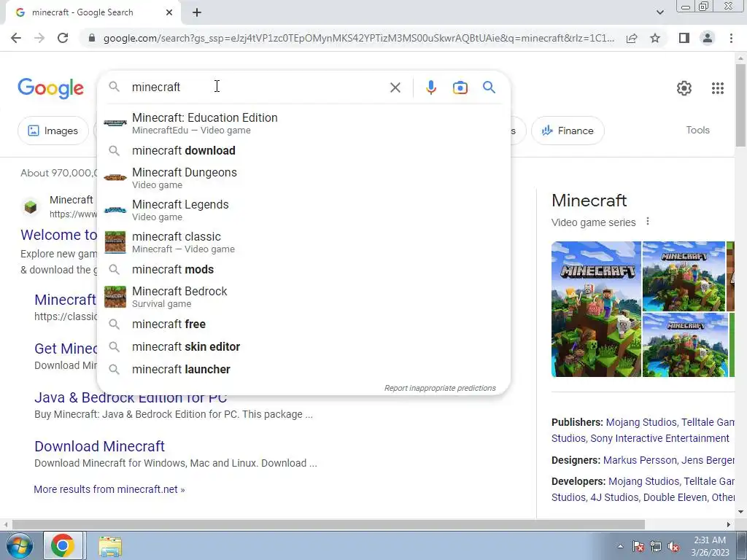The height and width of the screenshot is (560, 747).
Task: Click the horizontal scrollbar thumb
Action: 328,525
